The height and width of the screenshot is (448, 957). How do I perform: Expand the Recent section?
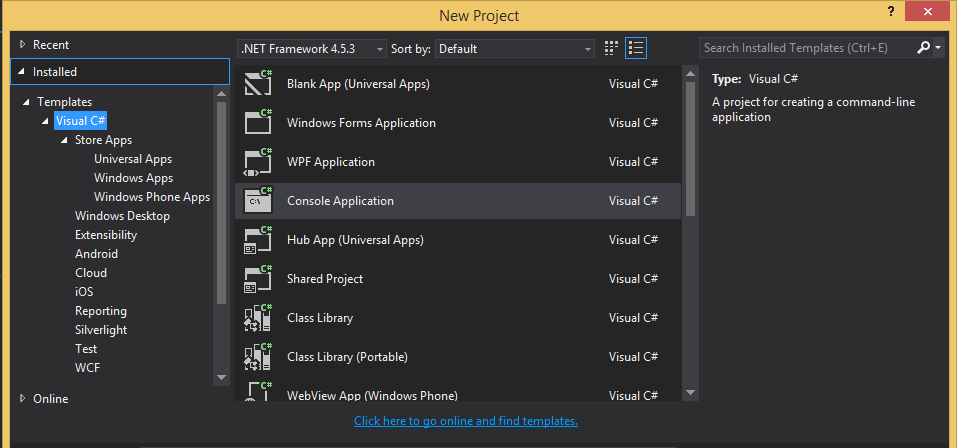point(23,44)
